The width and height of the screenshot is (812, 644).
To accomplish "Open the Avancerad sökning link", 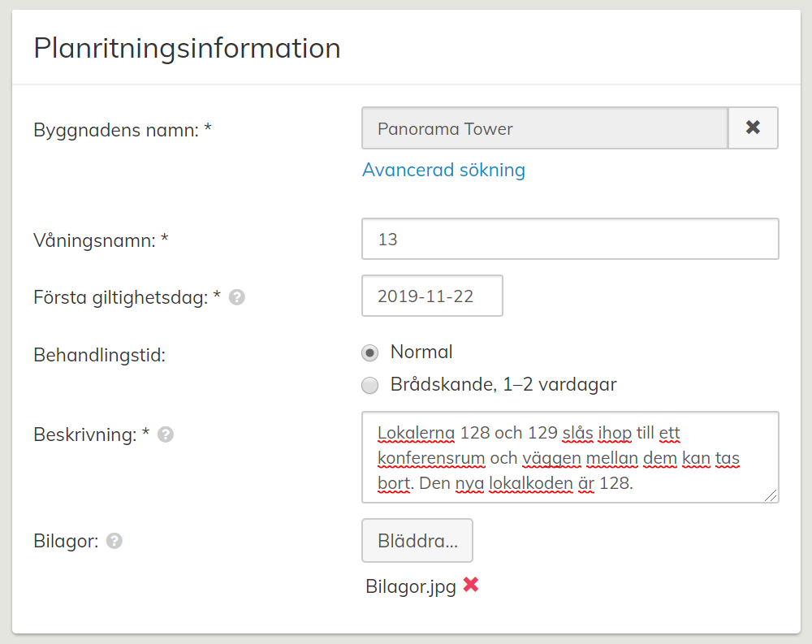I will (443, 170).
